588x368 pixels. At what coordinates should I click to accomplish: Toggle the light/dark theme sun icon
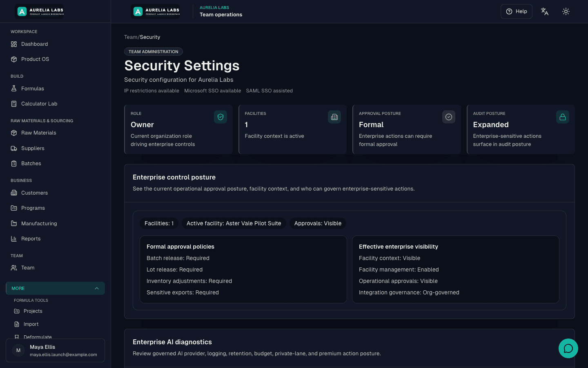point(566,11)
